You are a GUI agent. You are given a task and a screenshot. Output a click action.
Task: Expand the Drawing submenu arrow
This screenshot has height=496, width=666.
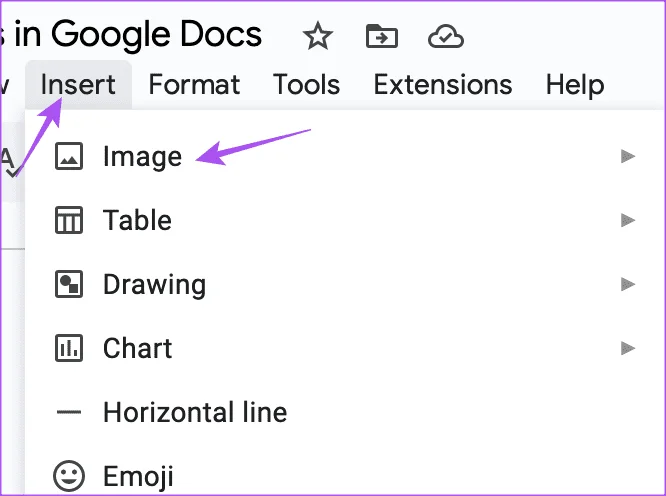click(628, 284)
